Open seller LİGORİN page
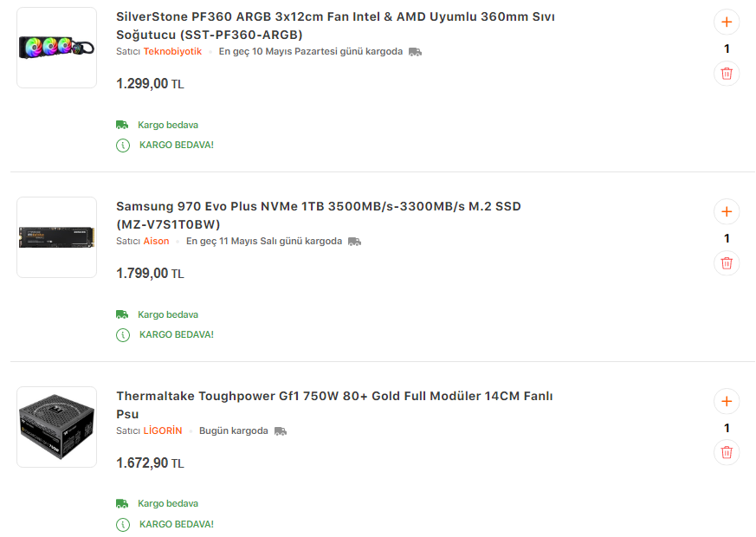This screenshot has height=537, width=756. click(x=163, y=431)
